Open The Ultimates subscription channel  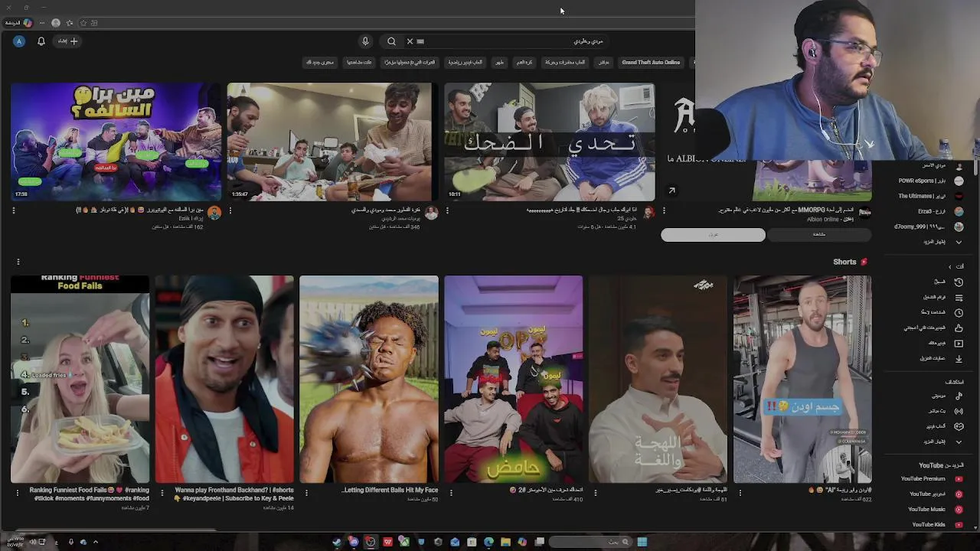coord(929,196)
